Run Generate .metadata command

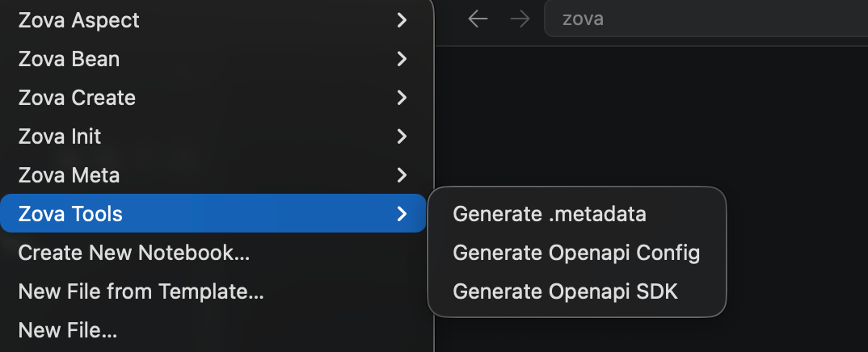click(550, 214)
